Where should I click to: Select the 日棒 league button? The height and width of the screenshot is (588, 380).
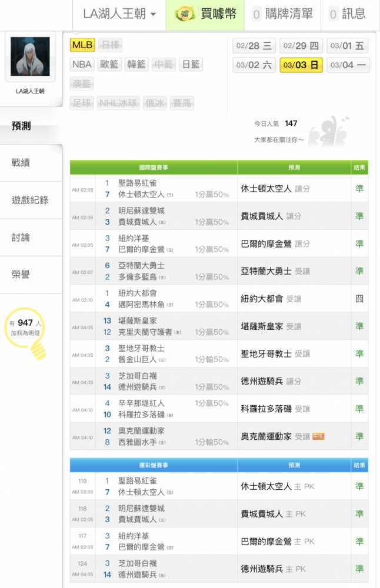tap(110, 45)
